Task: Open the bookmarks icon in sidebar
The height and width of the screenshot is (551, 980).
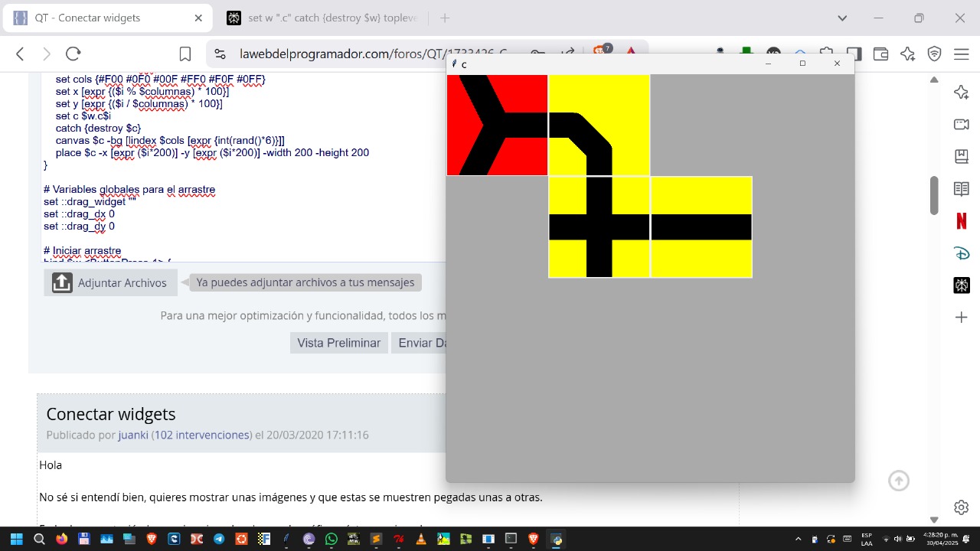Action: 962,156
